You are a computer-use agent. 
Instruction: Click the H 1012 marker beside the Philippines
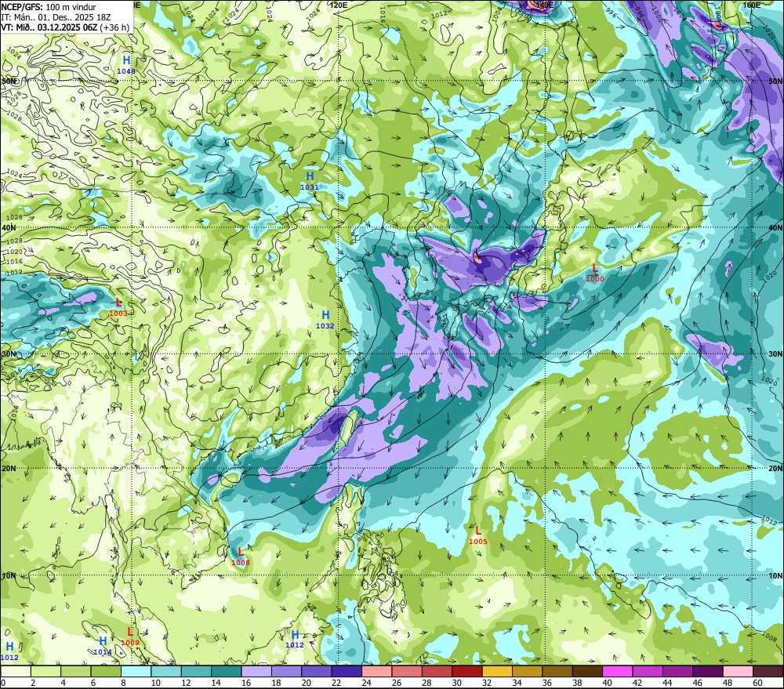295,639
